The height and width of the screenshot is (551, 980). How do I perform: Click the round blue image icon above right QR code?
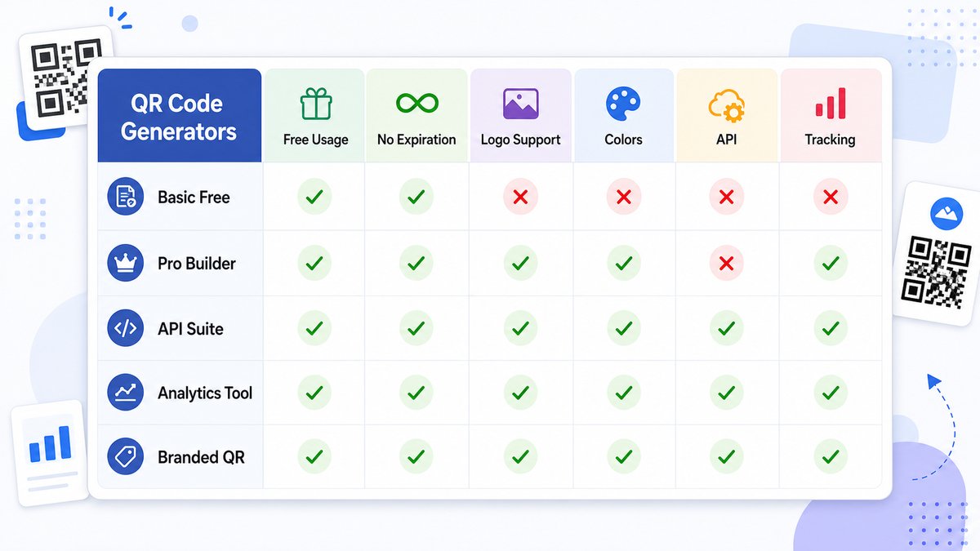pyautogui.click(x=947, y=214)
